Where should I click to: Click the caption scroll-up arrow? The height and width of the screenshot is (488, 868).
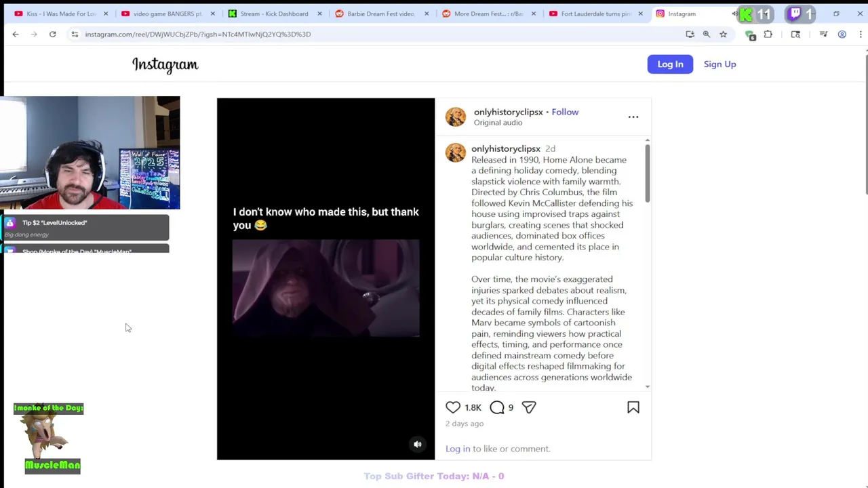648,140
